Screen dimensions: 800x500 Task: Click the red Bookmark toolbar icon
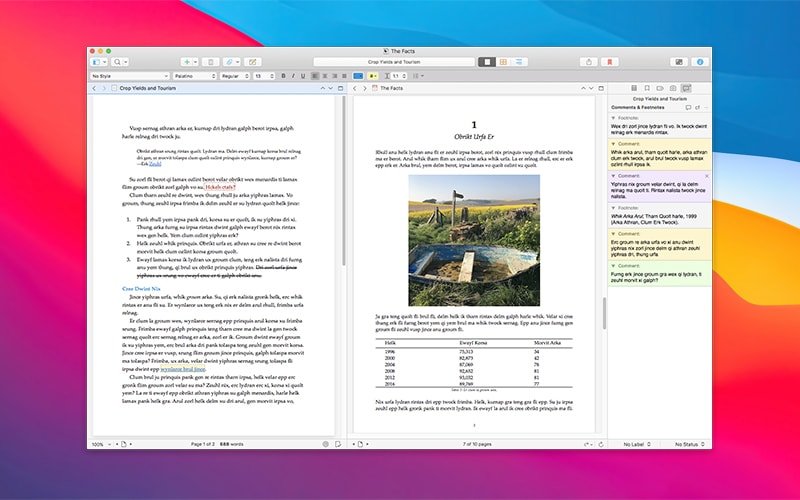pyautogui.click(x=609, y=62)
